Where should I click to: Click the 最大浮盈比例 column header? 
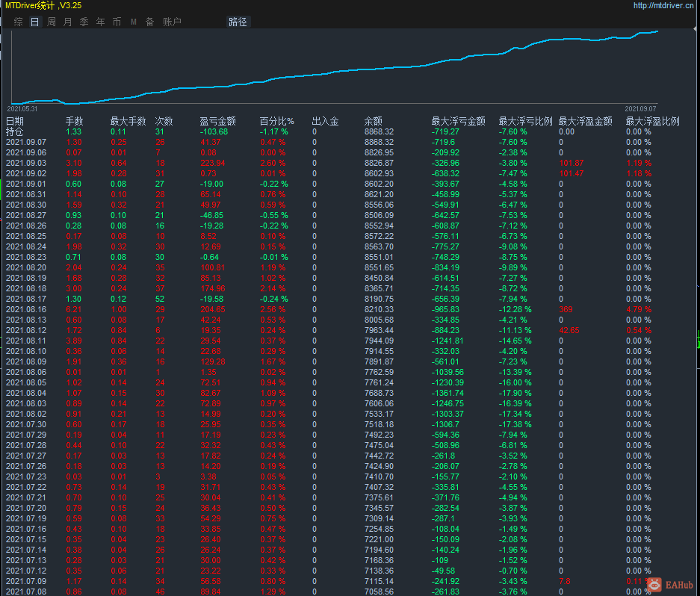tap(653, 121)
